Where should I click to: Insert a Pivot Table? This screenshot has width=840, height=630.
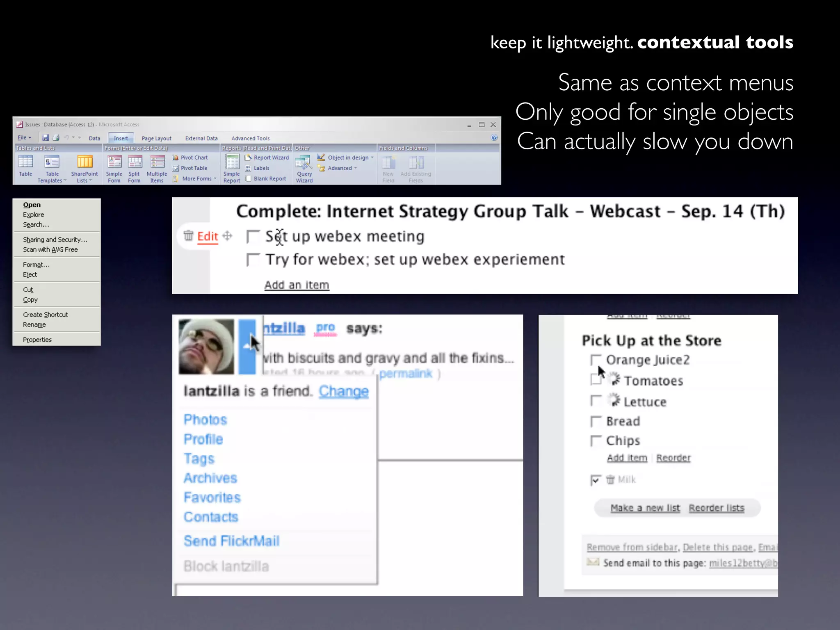pos(190,168)
